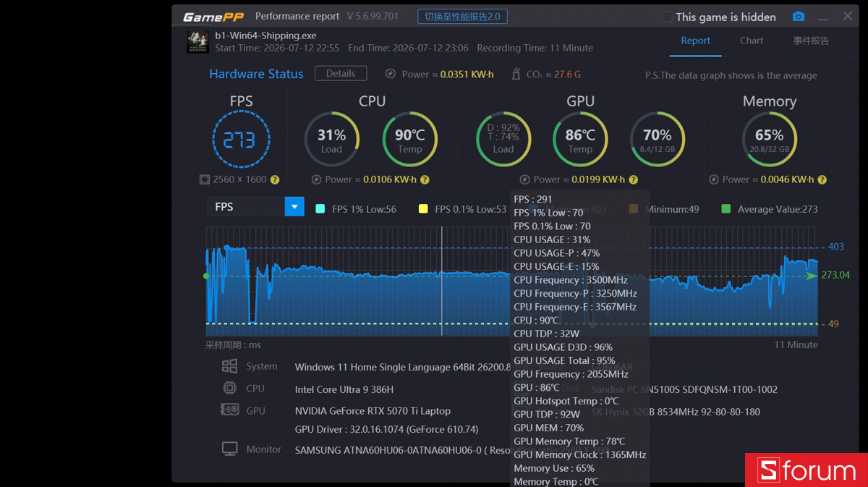Click the CO₂ bottle icon

coord(516,74)
